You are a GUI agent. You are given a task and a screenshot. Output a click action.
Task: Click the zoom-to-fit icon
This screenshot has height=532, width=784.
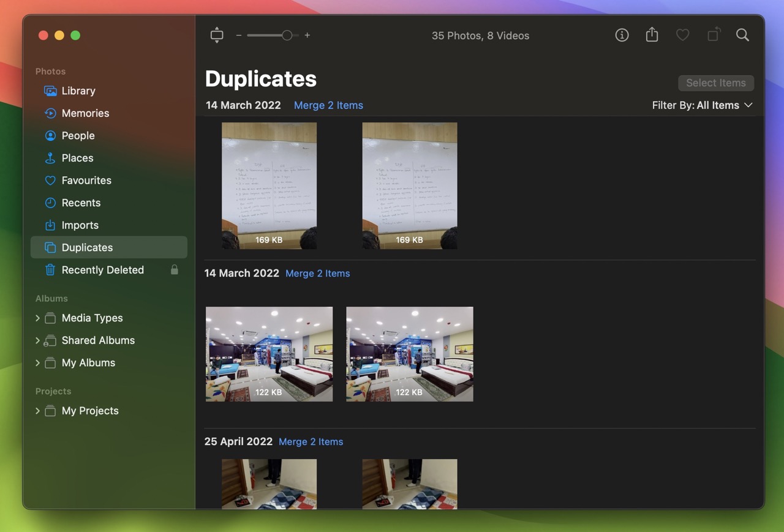coord(217,35)
